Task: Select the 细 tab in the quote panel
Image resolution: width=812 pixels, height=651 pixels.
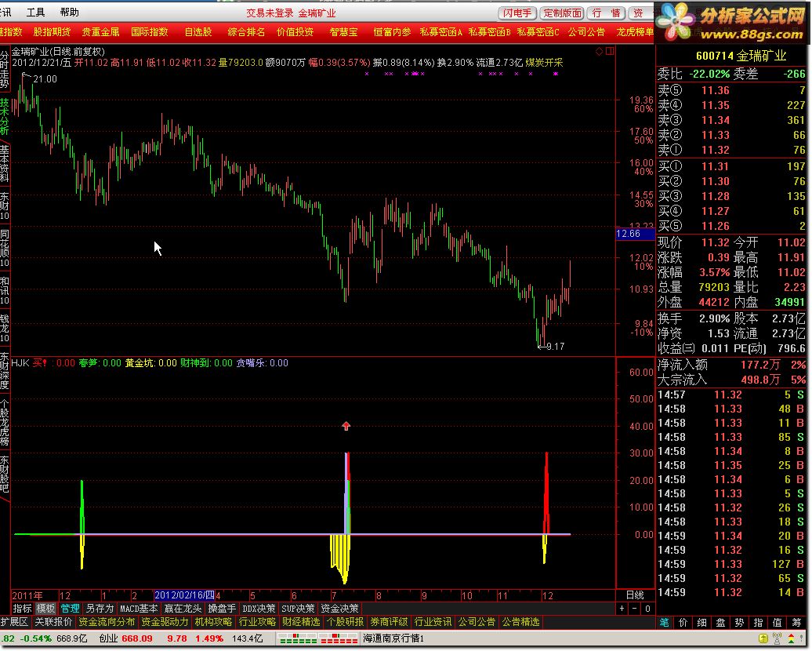Action: click(701, 623)
